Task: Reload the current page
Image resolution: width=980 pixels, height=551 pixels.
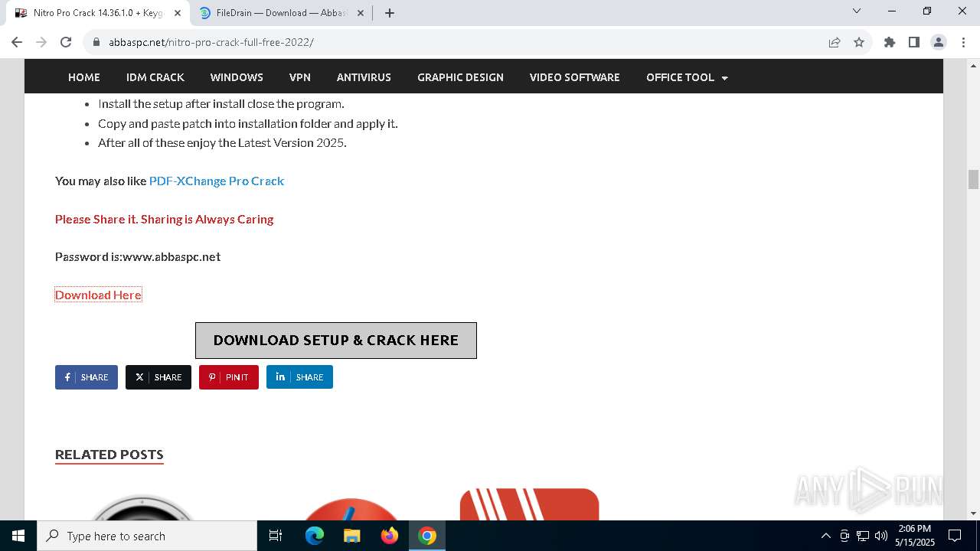Action: (x=66, y=42)
